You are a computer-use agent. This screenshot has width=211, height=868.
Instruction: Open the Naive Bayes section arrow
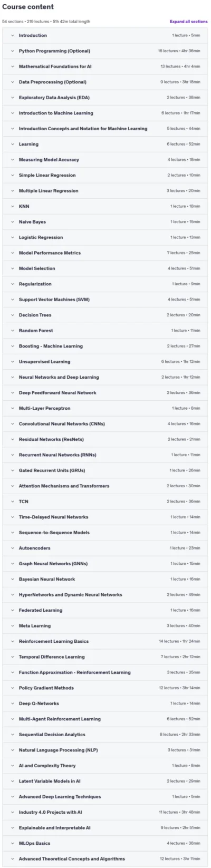pyautogui.click(x=13, y=222)
